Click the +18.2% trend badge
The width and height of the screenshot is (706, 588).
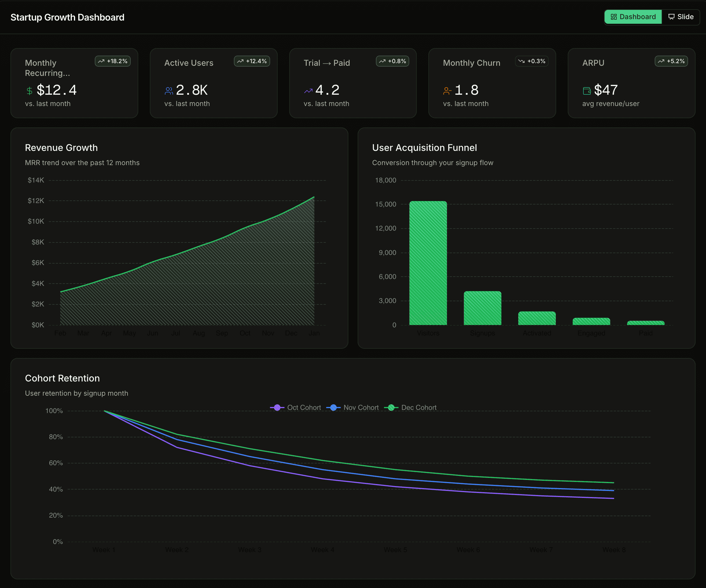tap(113, 61)
